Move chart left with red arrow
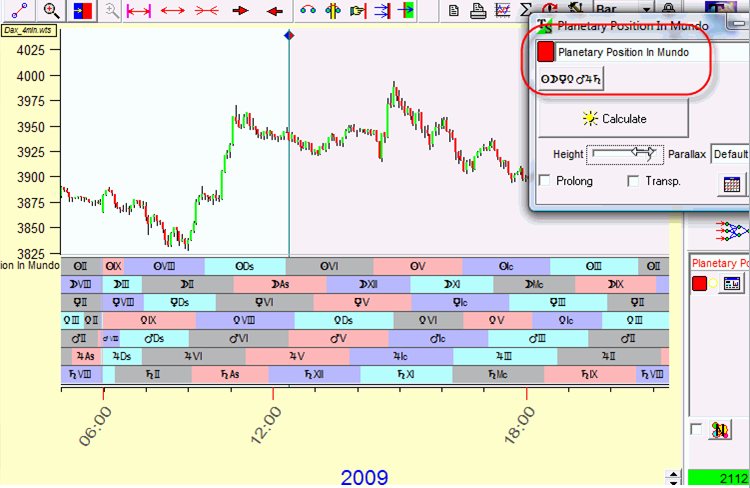The image size is (750, 488). tap(274, 11)
